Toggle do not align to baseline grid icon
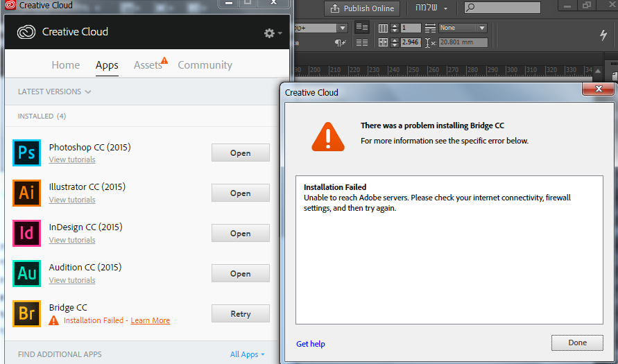 pyautogui.click(x=361, y=28)
